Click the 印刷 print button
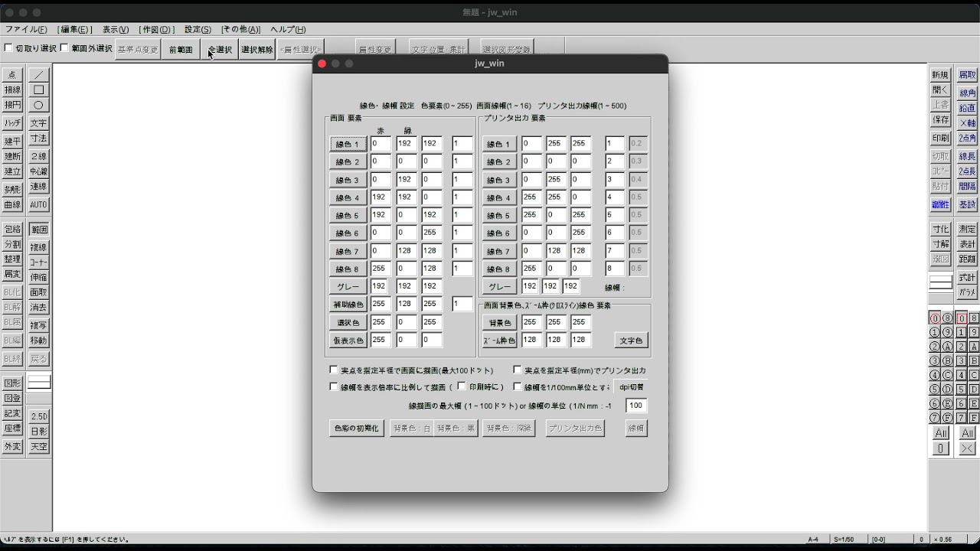Viewport: 980px width, 551px height. [940, 139]
